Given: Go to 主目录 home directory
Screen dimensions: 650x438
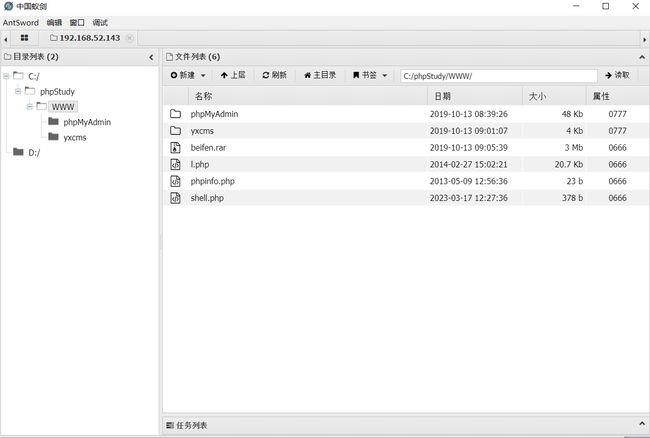Looking at the screenshot, I should (320, 75).
